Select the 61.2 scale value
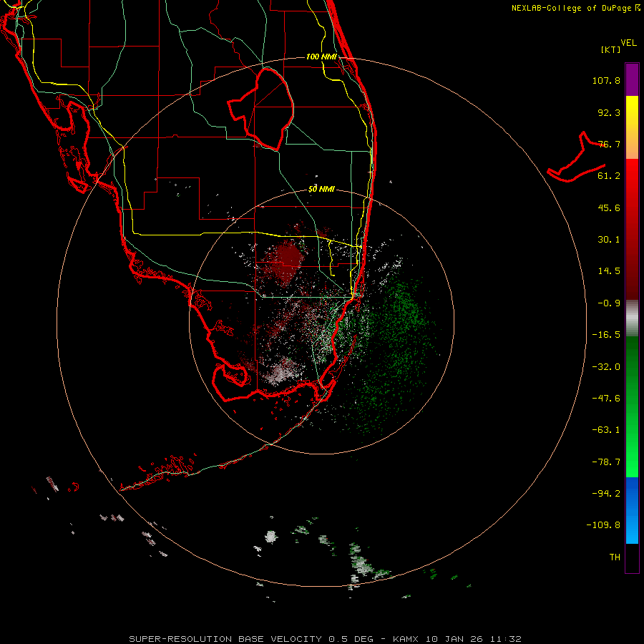 (x=609, y=176)
